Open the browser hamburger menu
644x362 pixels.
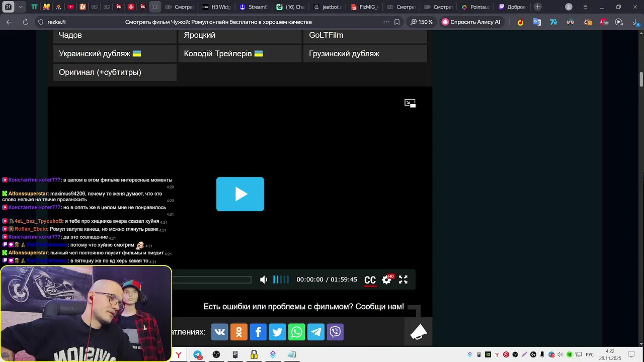click(585, 7)
